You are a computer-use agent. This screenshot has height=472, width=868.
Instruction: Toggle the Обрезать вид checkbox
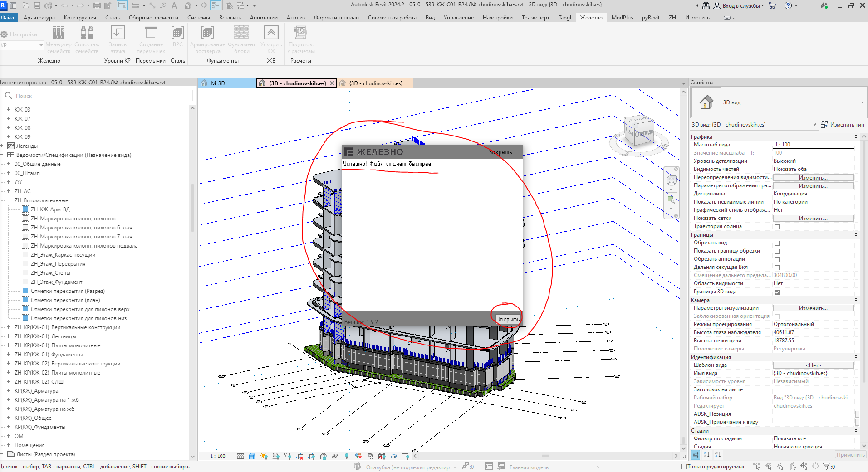[777, 243]
